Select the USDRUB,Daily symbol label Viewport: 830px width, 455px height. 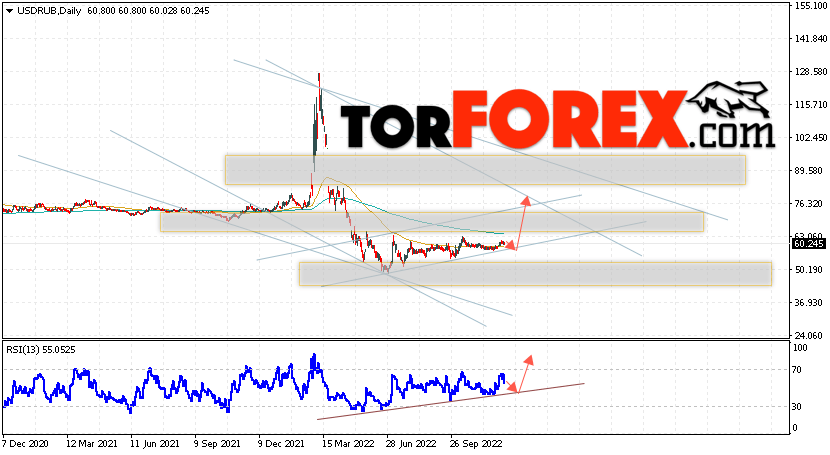(x=49, y=11)
